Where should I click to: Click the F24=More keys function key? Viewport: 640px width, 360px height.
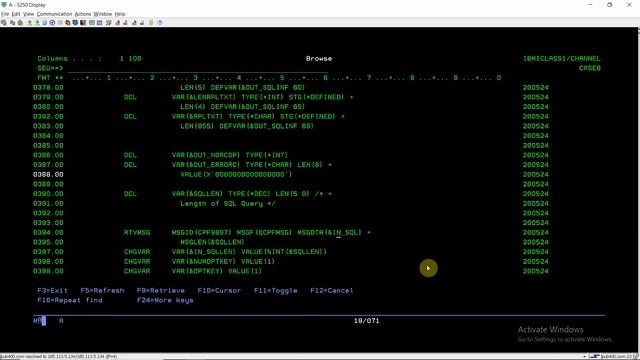(x=165, y=300)
